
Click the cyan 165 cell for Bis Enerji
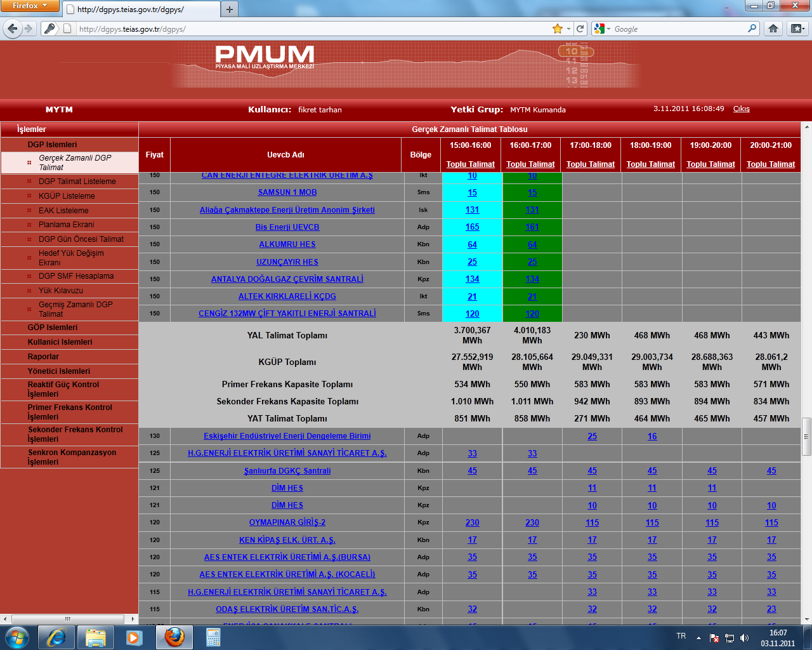tap(473, 227)
